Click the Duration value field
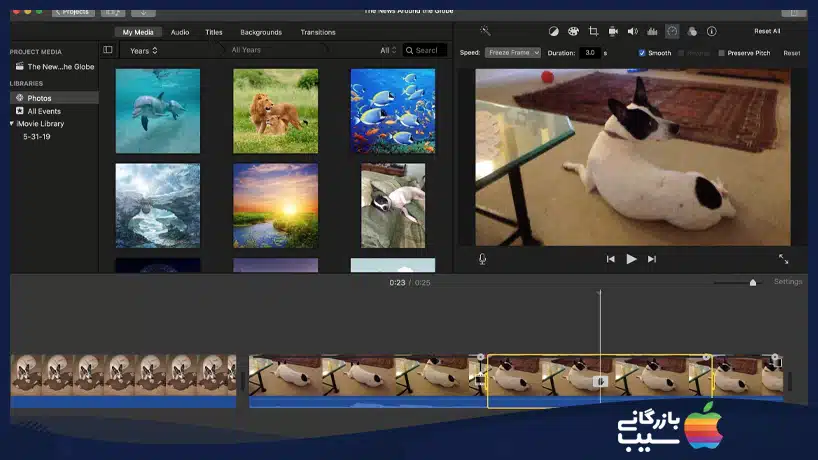The image size is (818, 460). pos(590,53)
